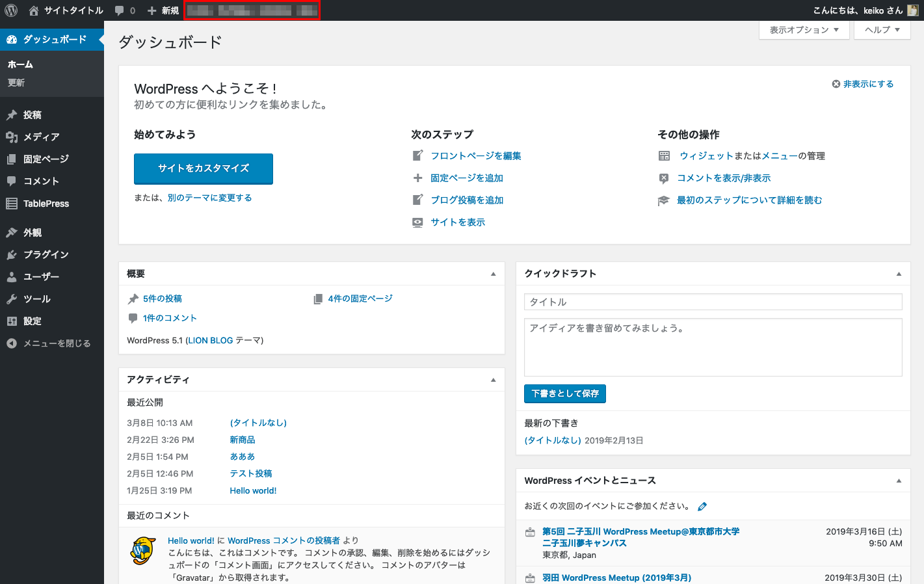The width and height of the screenshot is (924, 584).
Task: Click the edit icon next to フロントページを編集
Action: 418,156
